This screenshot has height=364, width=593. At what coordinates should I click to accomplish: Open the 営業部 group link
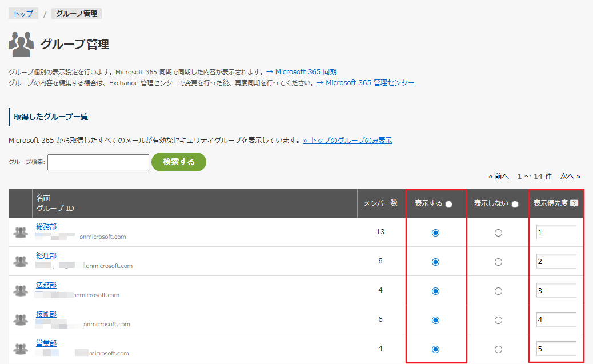[46, 343]
